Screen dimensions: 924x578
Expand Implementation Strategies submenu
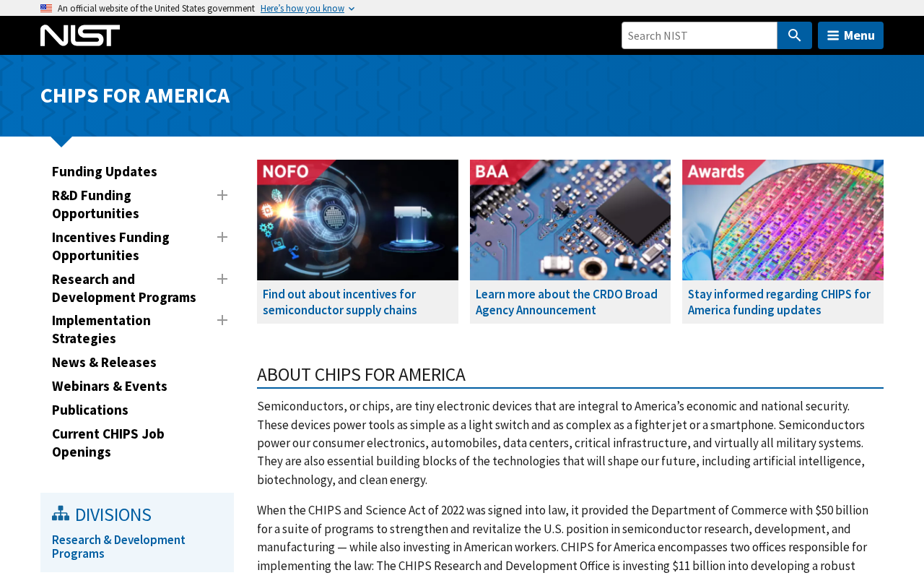click(222, 320)
